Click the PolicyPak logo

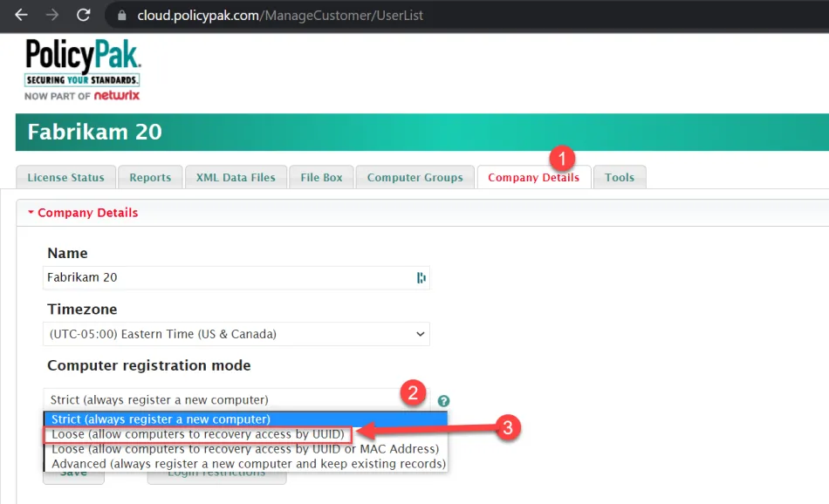coord(82,70)
